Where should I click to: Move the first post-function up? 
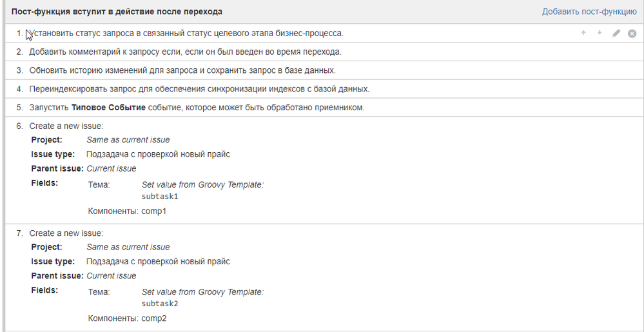583,33
